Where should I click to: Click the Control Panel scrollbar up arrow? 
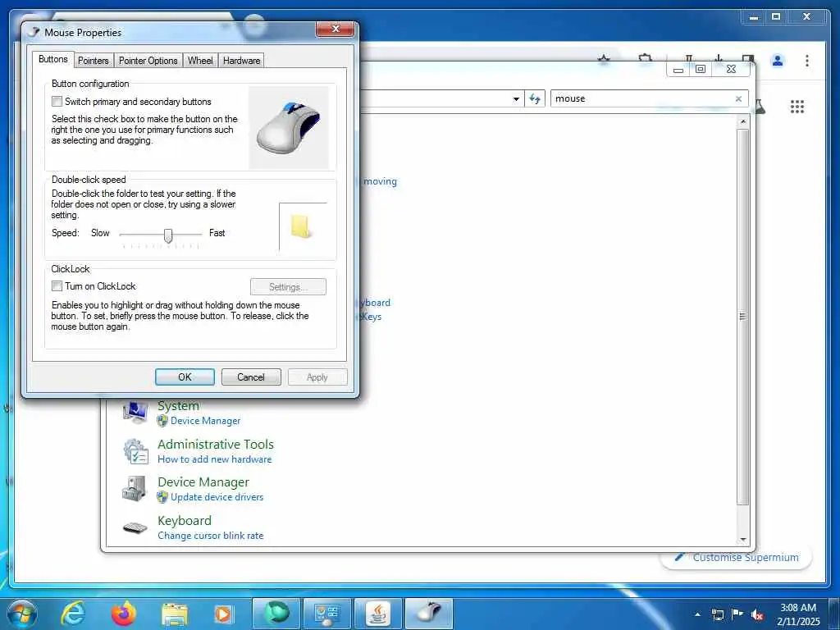point(742,122)
